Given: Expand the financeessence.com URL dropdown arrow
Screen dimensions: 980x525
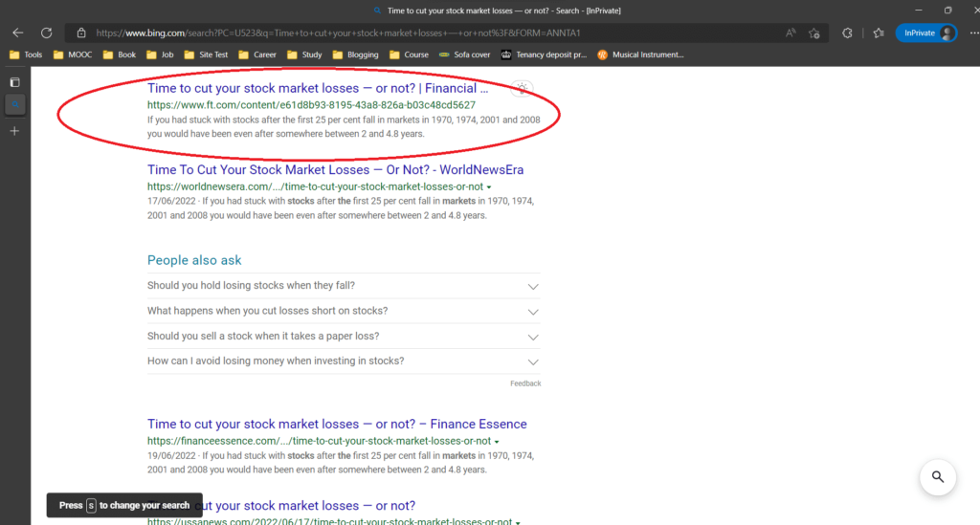Looking at the screenshot, I should [x=497, y=442].
